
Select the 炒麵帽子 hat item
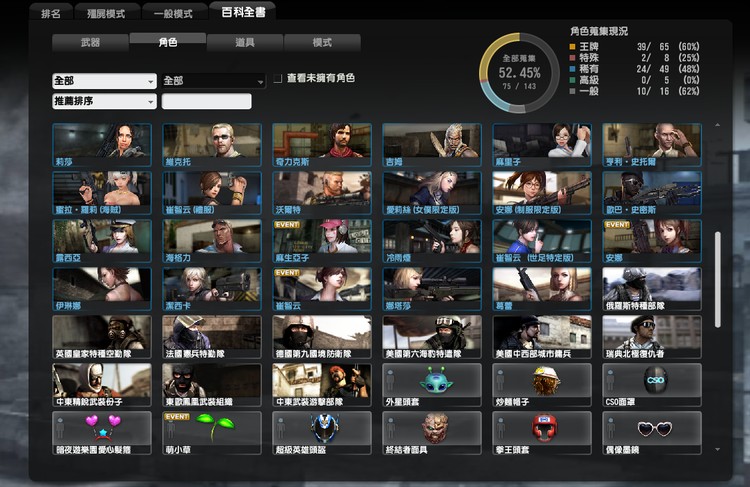542,385
